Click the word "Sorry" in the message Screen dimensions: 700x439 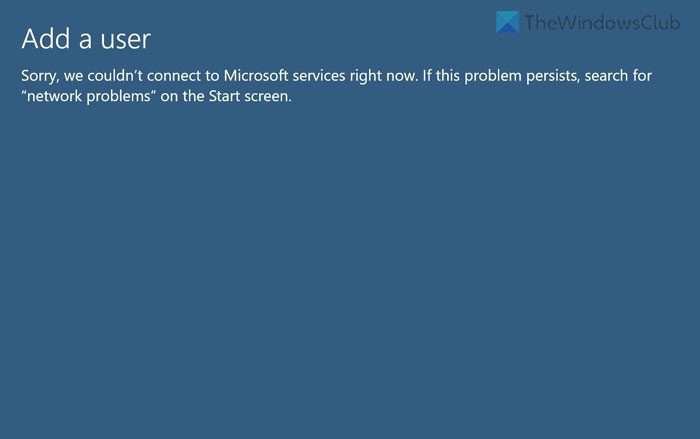[40, 76]
